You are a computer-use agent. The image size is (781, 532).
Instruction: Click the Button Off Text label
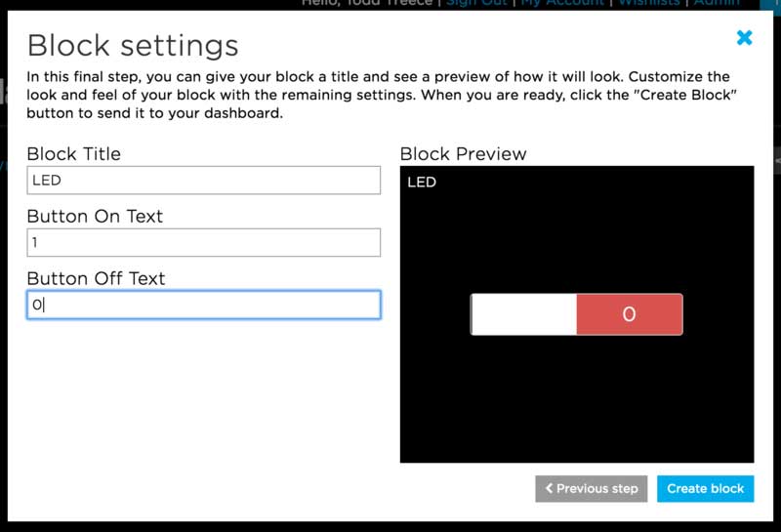click(x=96, y=278)
